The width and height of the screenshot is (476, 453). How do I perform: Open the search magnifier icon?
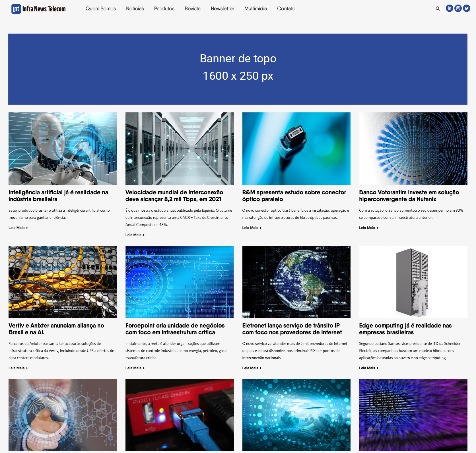click(x=438, y=9)
